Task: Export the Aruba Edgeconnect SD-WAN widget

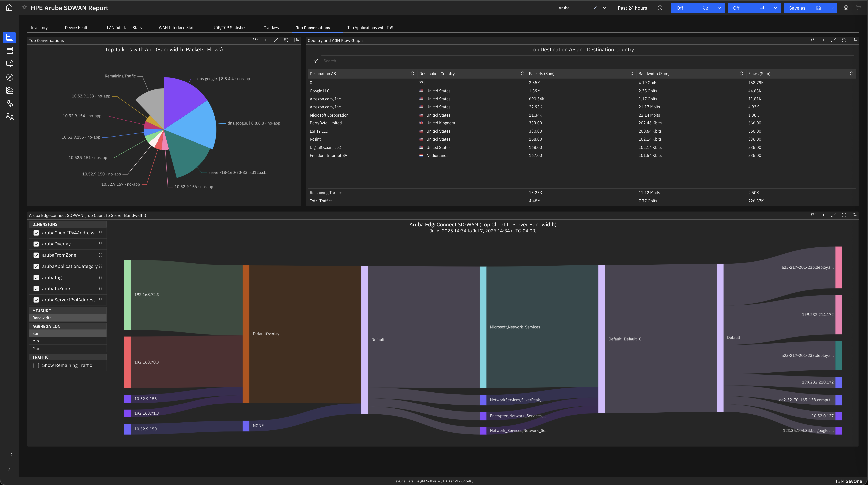Action: 854,215
